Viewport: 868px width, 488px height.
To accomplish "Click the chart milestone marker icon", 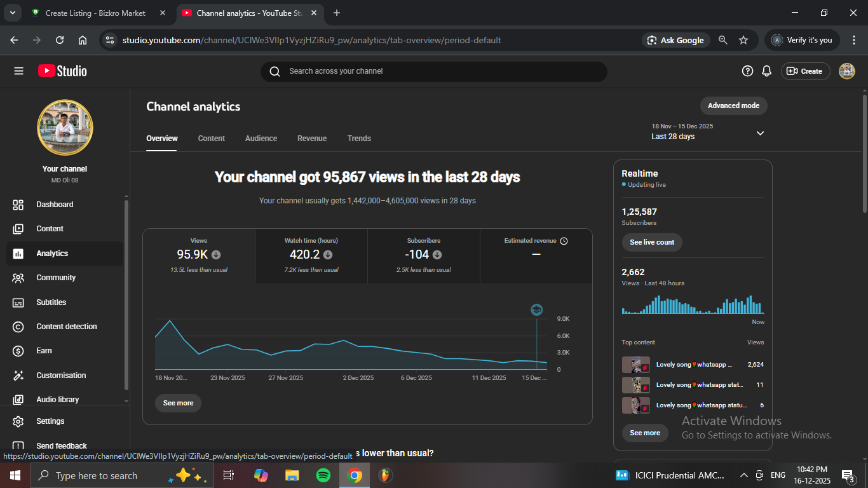I will coord(537,310).
